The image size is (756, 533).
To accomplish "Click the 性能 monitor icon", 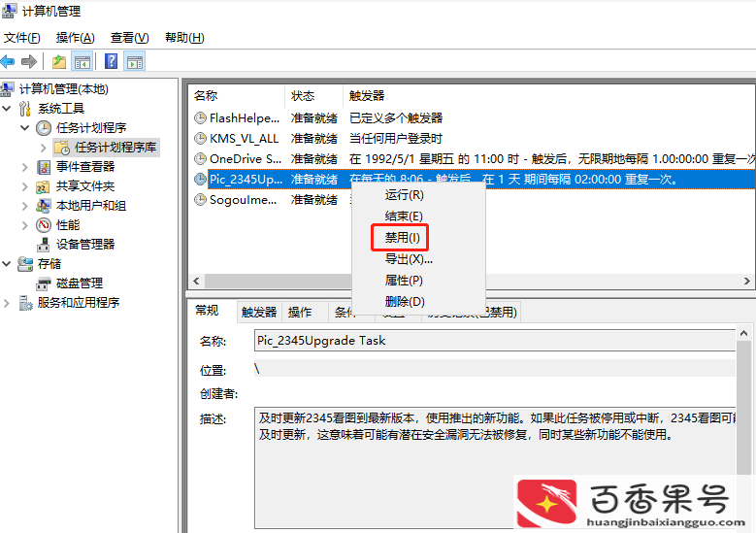I will click(44, 225).
